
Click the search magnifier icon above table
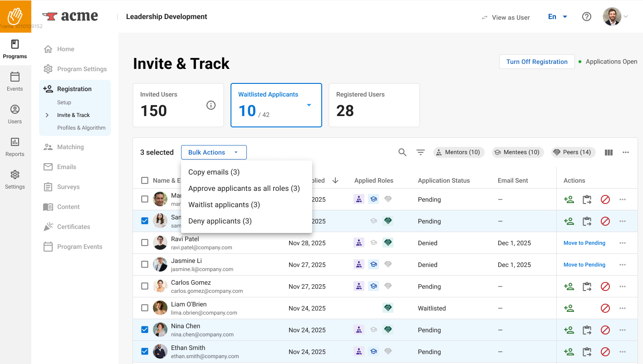tap(402, 152)
